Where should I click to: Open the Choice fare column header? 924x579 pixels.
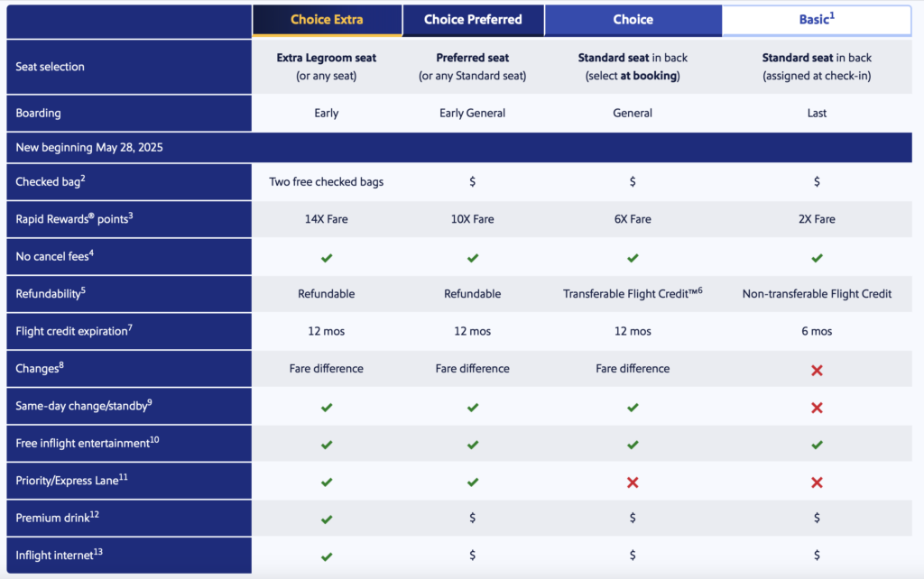tap(633, 20)
